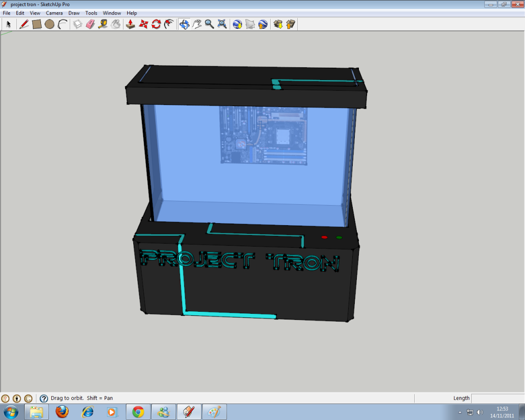Screen dimensions: 525x420
Task: Select the Rectangle drawing tool
Action: [x=36, y=24]
